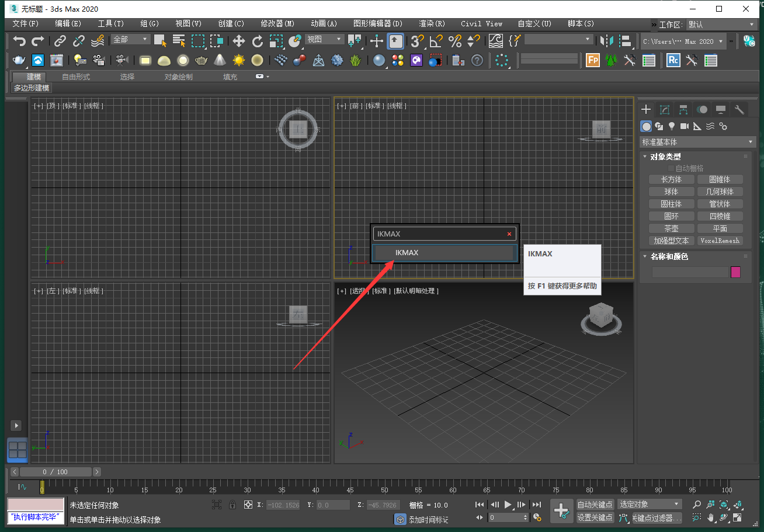The height and width of the screenshot is (532, 764).
Task: Select the Cameras category icon
Action: click(685, 126)
